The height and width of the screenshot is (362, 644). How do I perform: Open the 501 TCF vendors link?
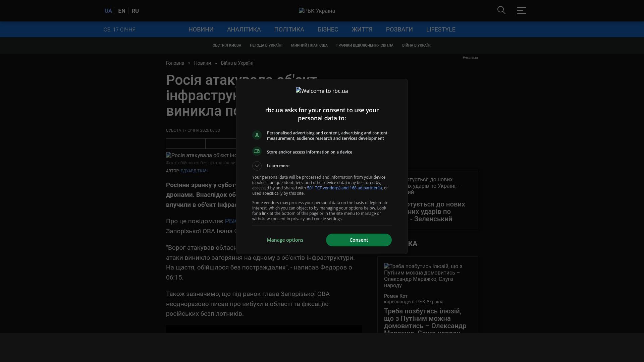click(344, 188)
